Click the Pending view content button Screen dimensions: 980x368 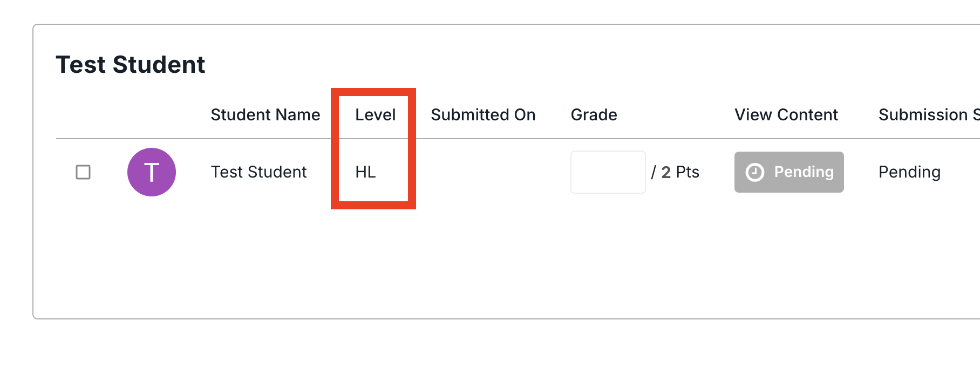789,172
